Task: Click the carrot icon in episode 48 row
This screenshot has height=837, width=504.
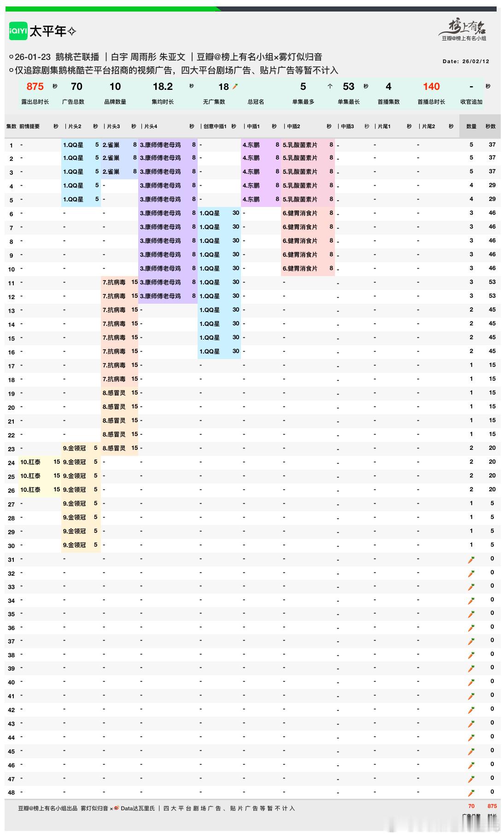Action: click(471, 793)
